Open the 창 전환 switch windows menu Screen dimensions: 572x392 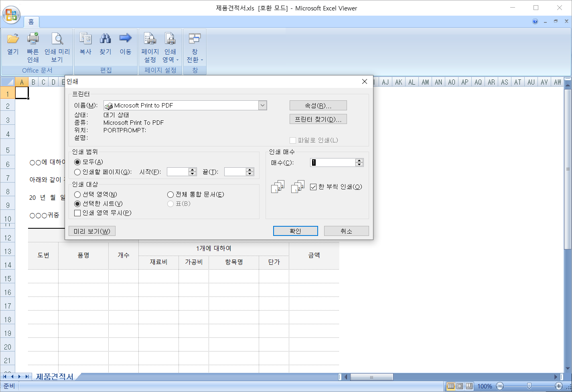click(x=195, y=48)
